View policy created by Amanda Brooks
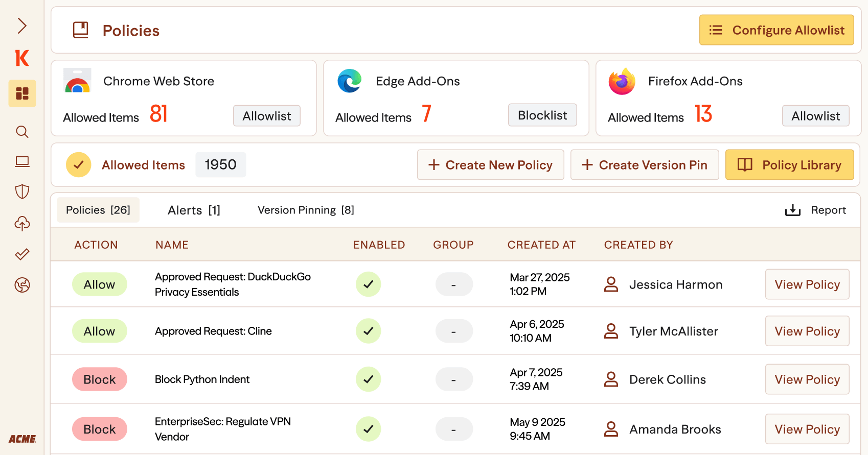This screenshot has height=455, width=868. click(x=807, y=429)
